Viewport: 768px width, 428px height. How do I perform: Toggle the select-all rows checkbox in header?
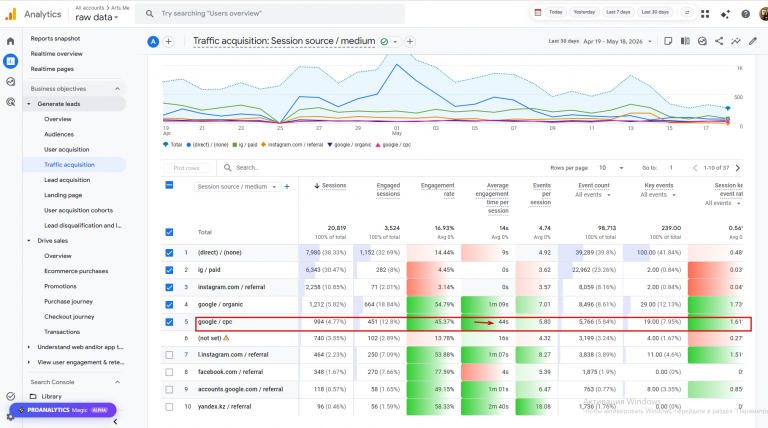pyautogui.click(x=169, y=185)
